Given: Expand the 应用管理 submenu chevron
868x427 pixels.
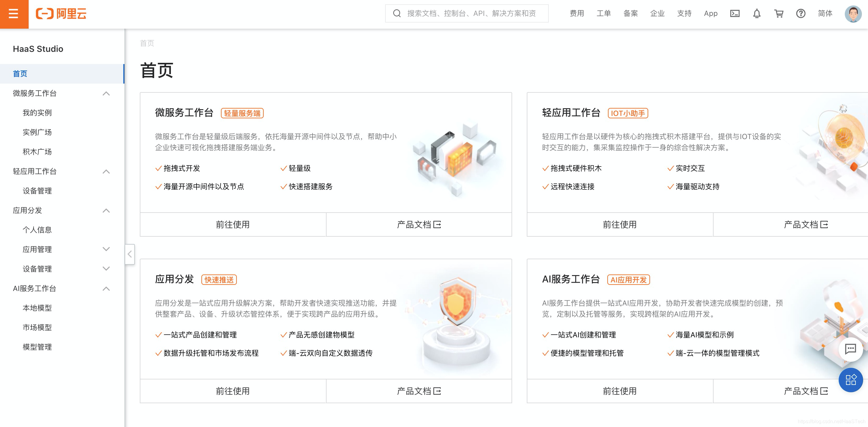Looking at the screenshot, I should (106, 249).
